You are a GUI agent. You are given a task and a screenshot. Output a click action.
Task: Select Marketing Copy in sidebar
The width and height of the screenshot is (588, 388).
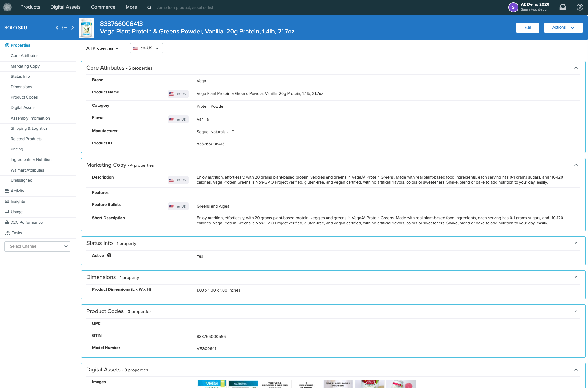[25, 66]
